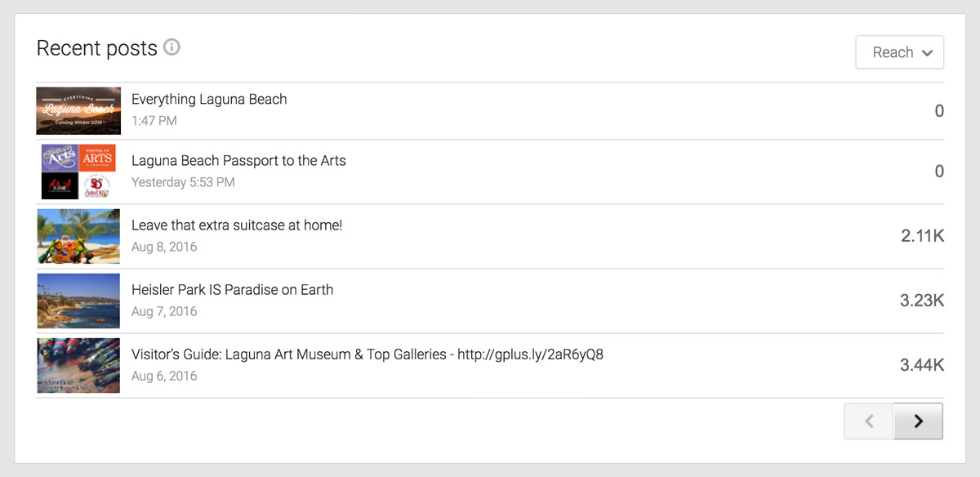Open Passport to the Arts thumbnail
Viewport: 980px width, 477px height.
(78, 172)
